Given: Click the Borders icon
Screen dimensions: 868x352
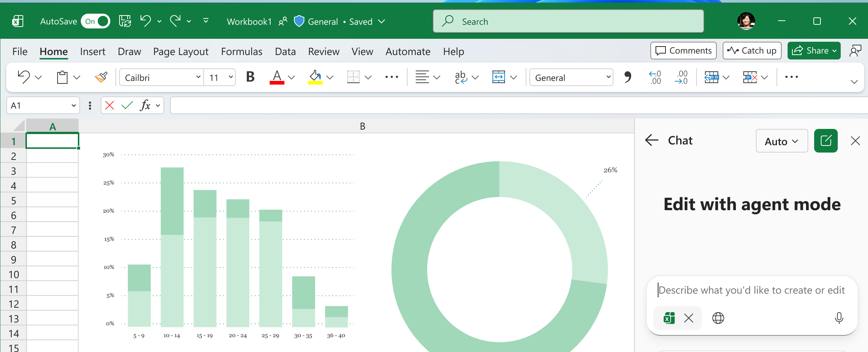Looking at the screenshot, I should tap(353, 77).
